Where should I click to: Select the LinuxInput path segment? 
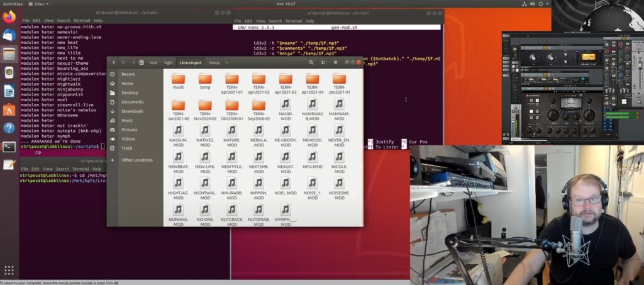point(191,62)
